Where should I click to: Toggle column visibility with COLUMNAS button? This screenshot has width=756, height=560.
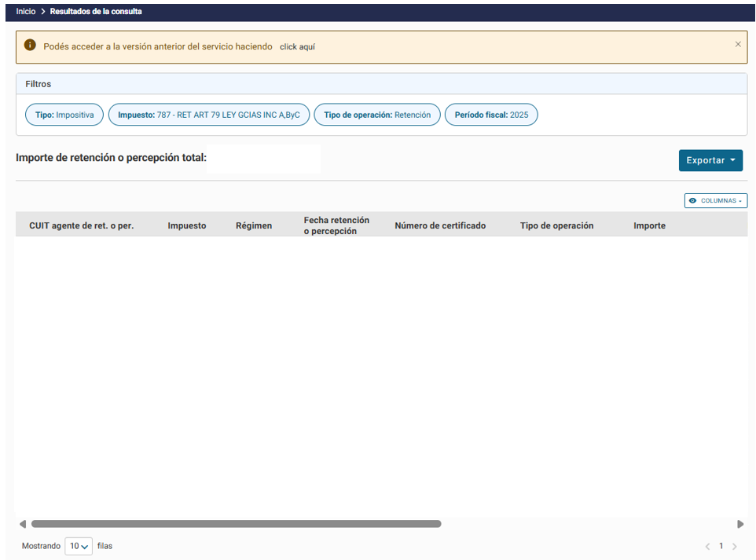715,201
